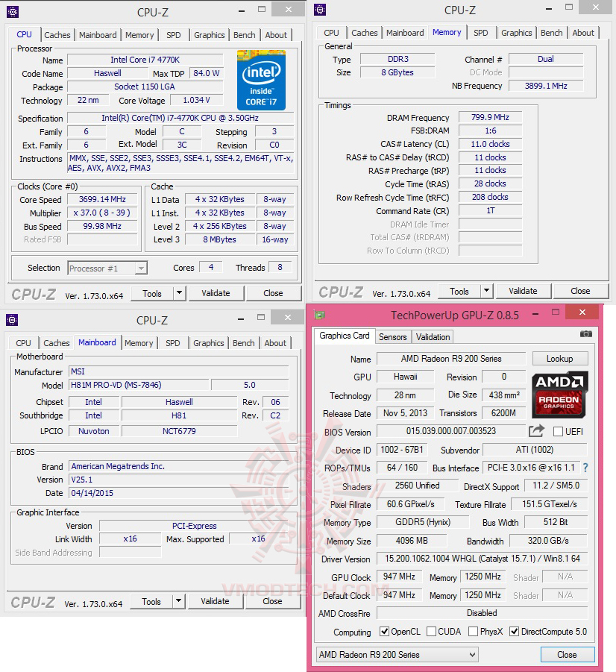The image size is (616, 672).
Task: Switch to the Sensors tab in GPU-Z
Action: point(393,337)
